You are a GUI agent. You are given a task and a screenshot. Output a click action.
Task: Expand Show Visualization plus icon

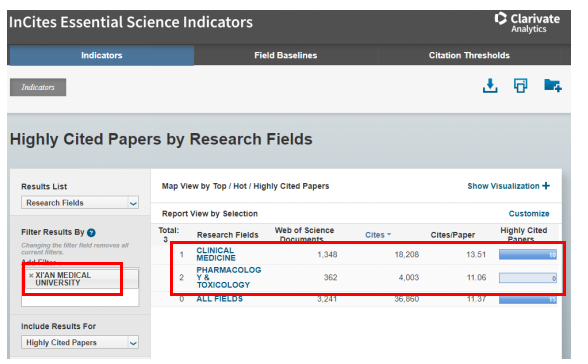(x=546, y=186)
